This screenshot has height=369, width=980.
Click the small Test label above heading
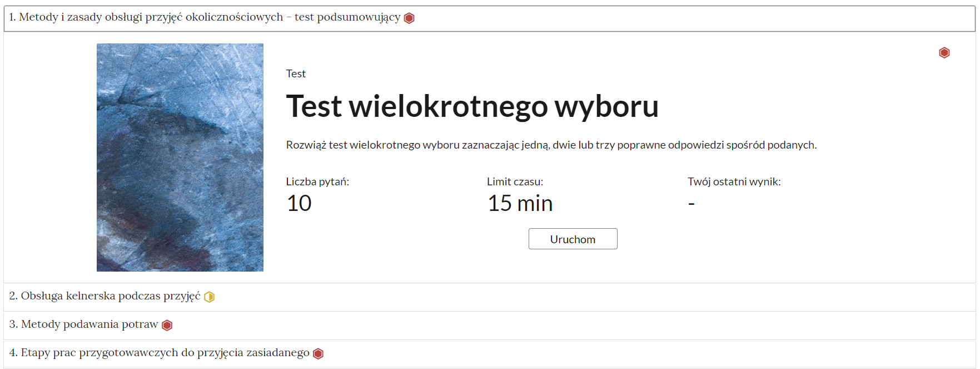pyautogui.click(x=296, y=73)
